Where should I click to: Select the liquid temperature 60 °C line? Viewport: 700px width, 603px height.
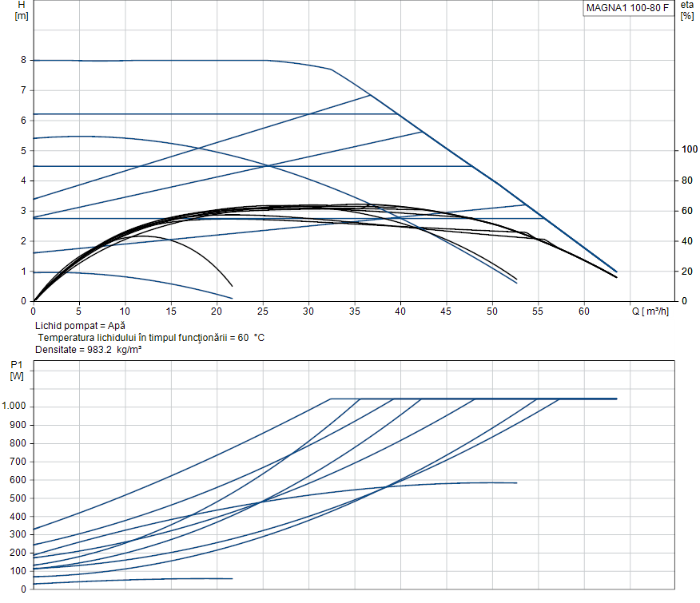pyautogui.click(x=151, y=338)
